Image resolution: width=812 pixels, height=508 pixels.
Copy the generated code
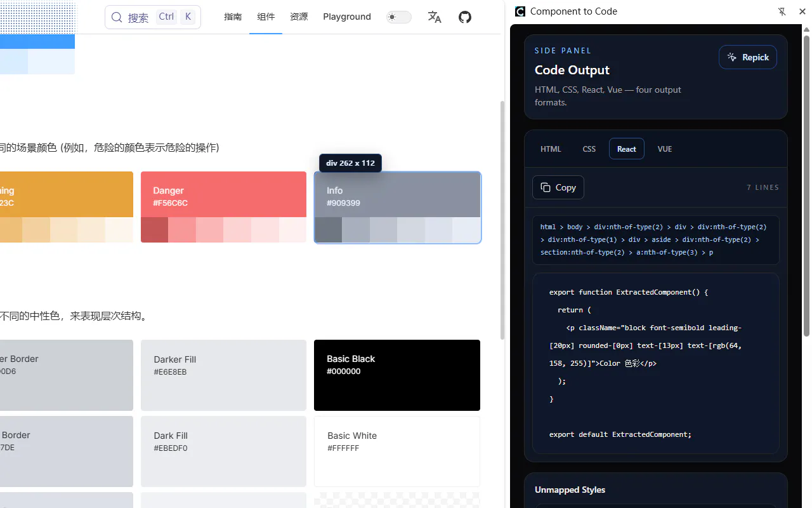[558, 187]
